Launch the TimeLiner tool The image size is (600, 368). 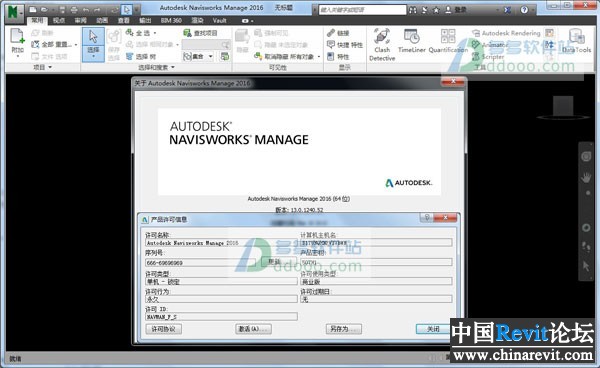coord(412,41)
